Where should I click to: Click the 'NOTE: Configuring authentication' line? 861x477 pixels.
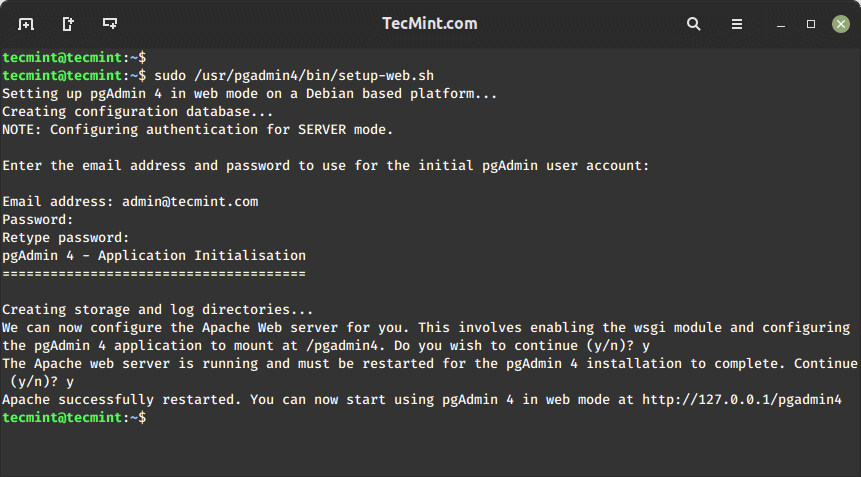[x=198, y=129]
